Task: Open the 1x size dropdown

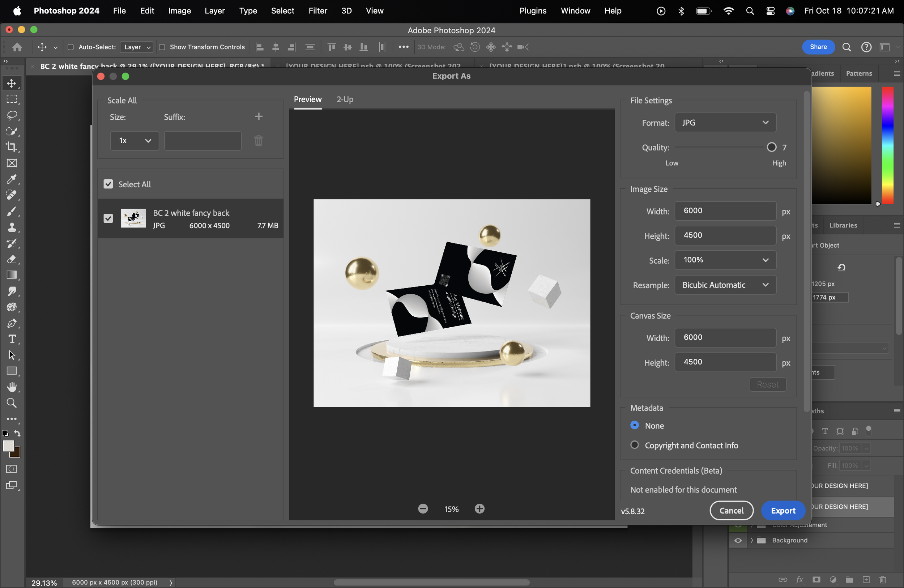Action: click(x=135, y=141)
